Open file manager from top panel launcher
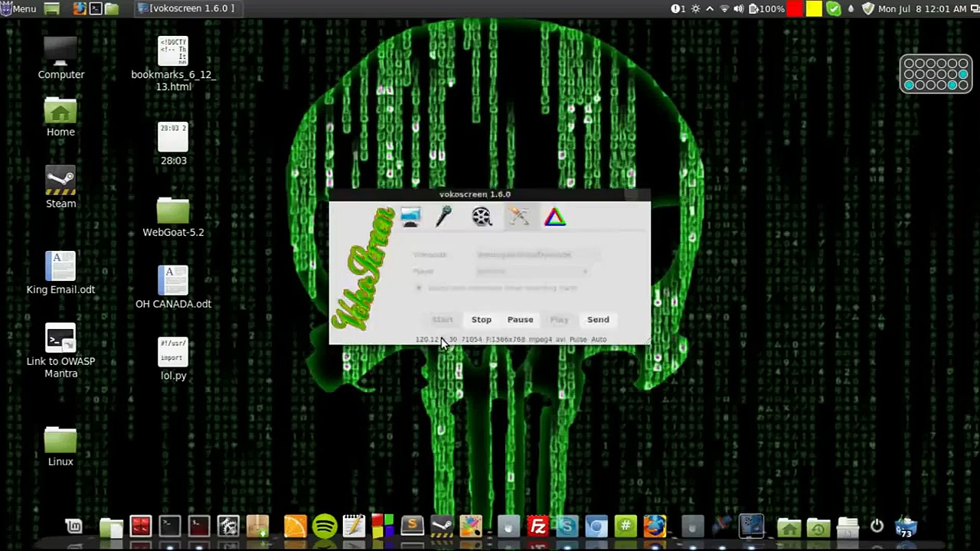980x551 pixels. pos(112,8)
